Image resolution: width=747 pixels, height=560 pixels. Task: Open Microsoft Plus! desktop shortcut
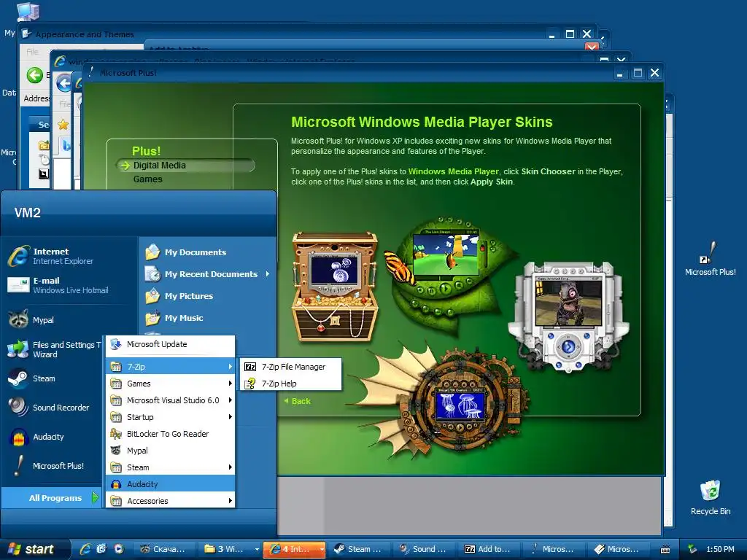(x=710, y=259)
